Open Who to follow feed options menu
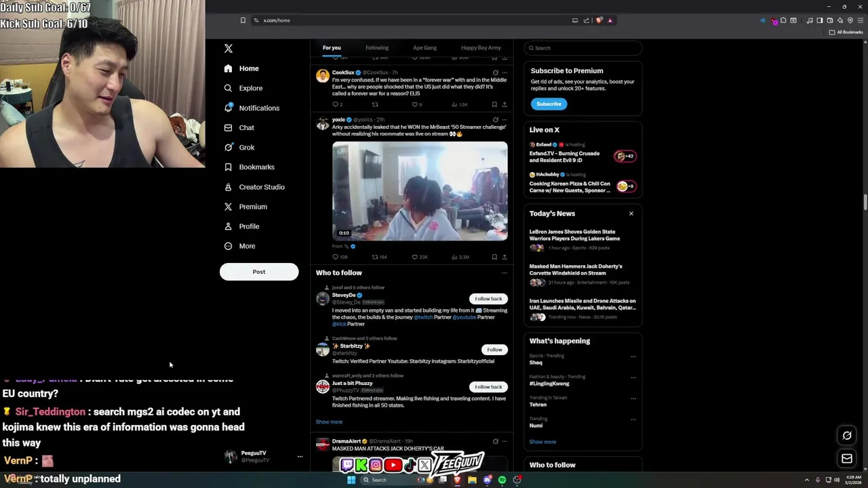The width and height of the screenshot is (868, 488). [x=504, y=273]
